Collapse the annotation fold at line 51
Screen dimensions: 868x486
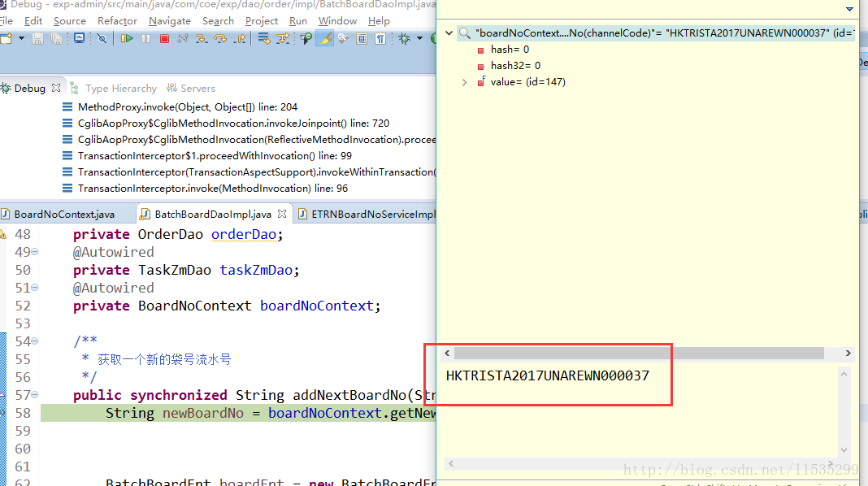coord(34,288)
